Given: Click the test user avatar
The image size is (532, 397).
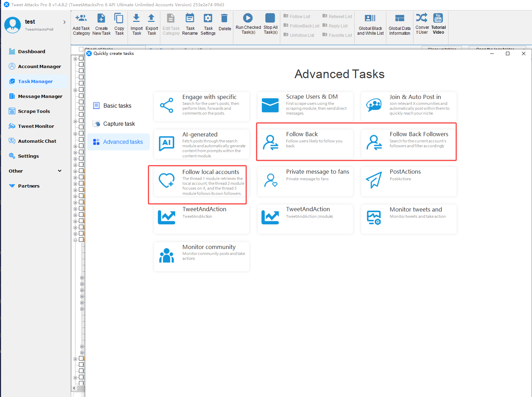Looking at the screenshot, I should [x=13, y=25].
